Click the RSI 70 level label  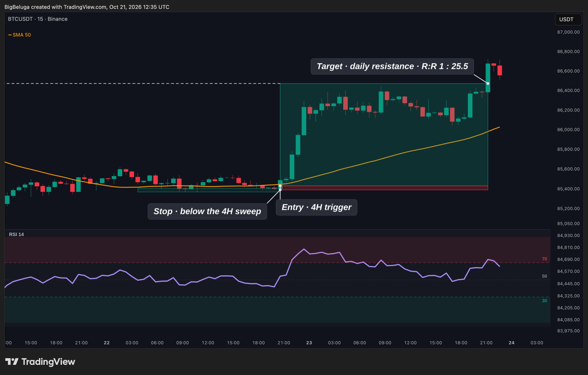point(544,259)
